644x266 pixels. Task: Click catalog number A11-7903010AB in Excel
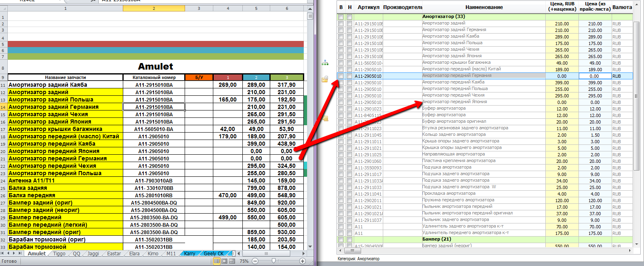pyautogui.click(x=154, y=180)
